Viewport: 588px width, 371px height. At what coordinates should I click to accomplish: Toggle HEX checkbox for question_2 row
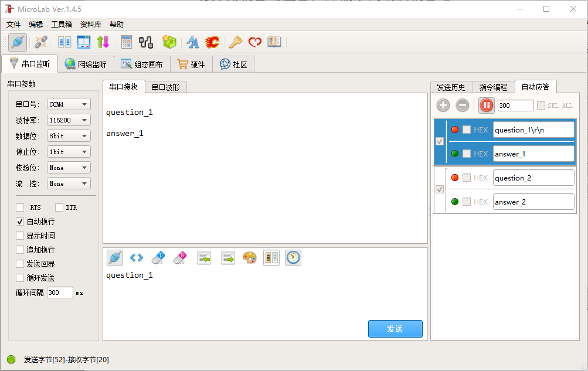pos(467,178)
